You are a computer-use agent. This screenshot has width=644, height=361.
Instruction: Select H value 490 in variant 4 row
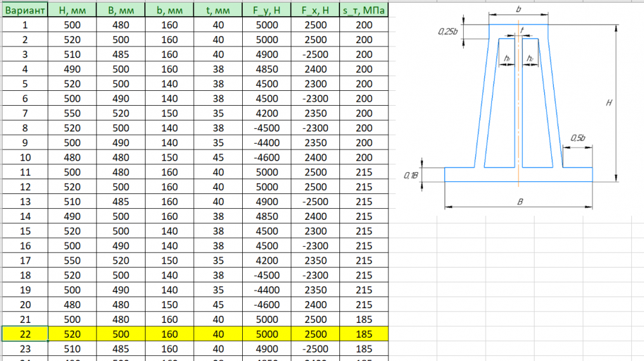[x=72, y=69]
